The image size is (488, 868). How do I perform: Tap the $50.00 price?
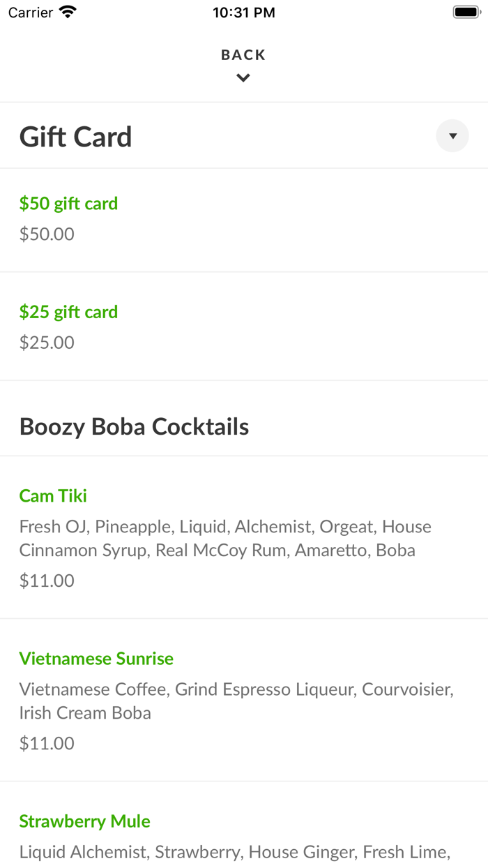(x=47, y=234)
